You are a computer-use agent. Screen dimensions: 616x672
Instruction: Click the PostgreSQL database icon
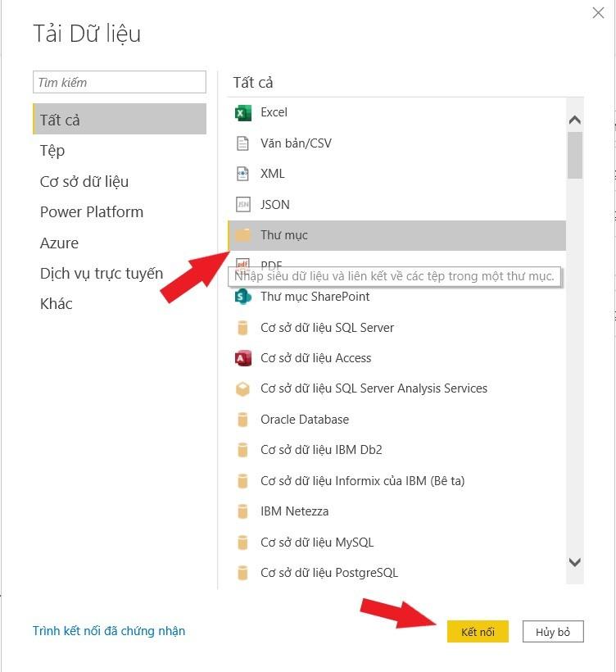click(242, 573)
